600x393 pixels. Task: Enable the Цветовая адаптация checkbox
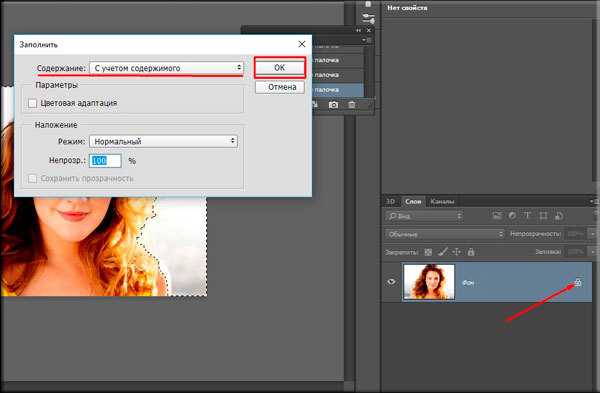(x=33, y=103)
